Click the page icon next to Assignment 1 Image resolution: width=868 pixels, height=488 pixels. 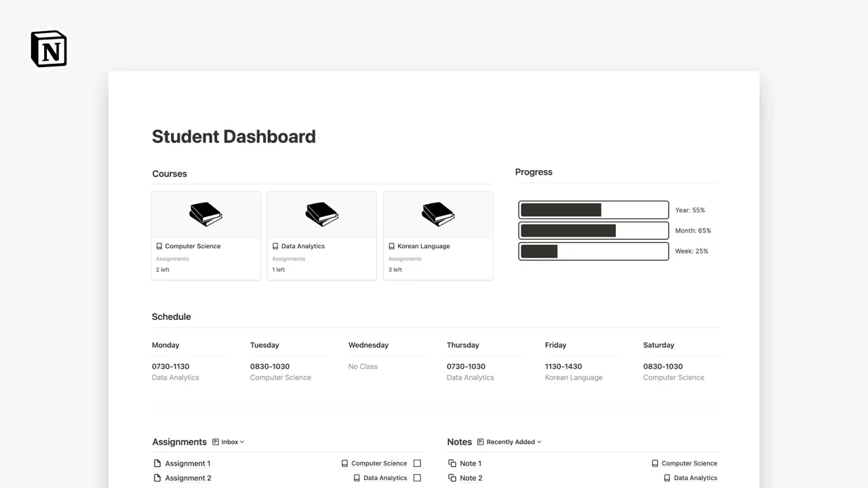[157, 463]
